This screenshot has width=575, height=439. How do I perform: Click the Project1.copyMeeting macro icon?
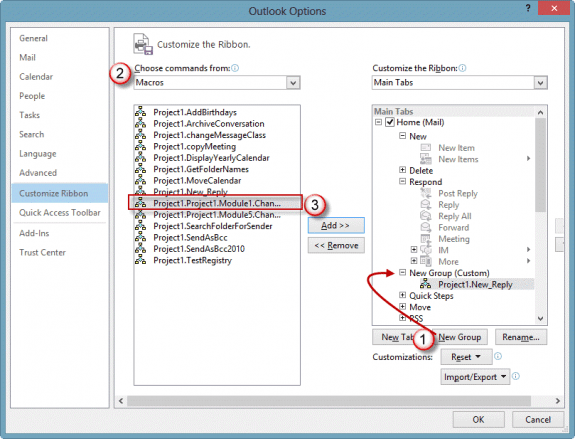point(140,146)
